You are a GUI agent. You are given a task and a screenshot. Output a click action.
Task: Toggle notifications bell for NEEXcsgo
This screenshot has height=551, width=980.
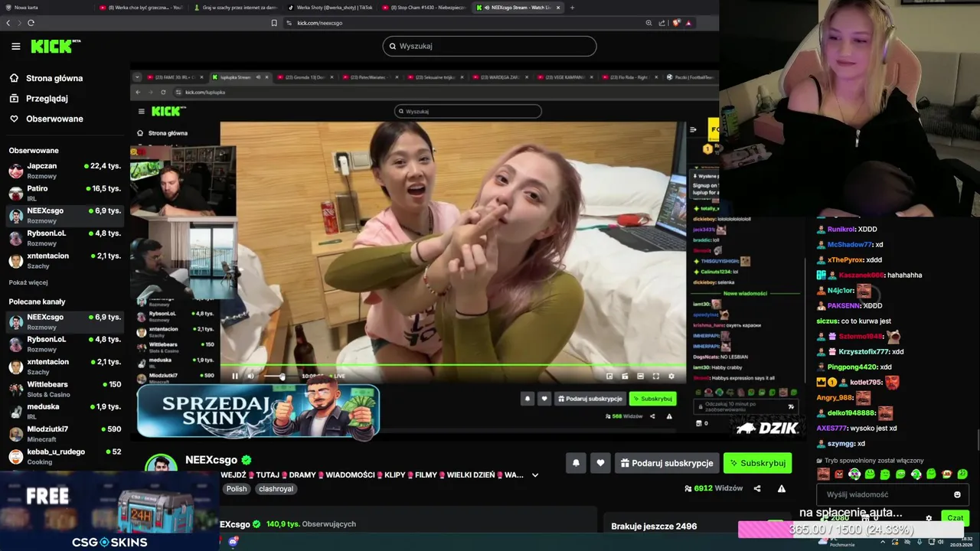(x=576, y=463)
